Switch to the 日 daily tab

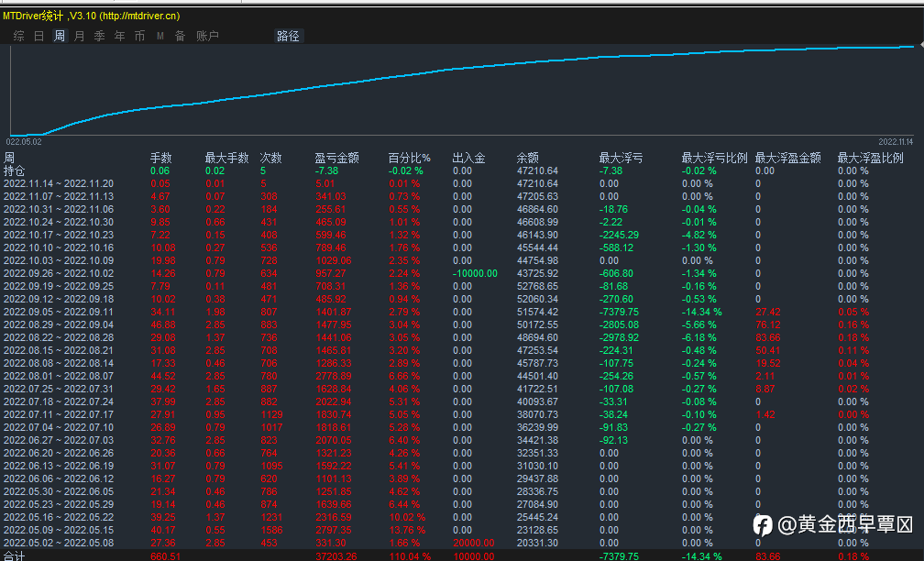point(38,36)
